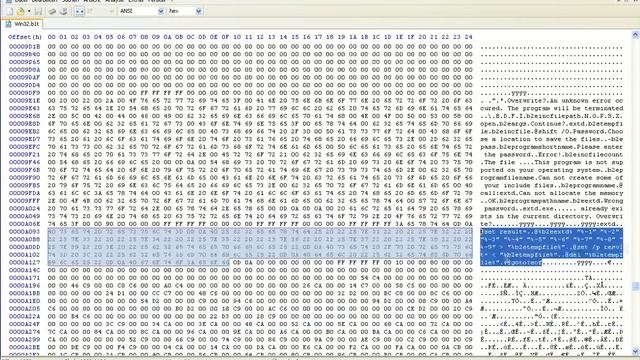Click the scrollbar down arrow
Image resolution: width=640 pixels, height=360 pixels.
pyautogui.click(x=635, y=351)
